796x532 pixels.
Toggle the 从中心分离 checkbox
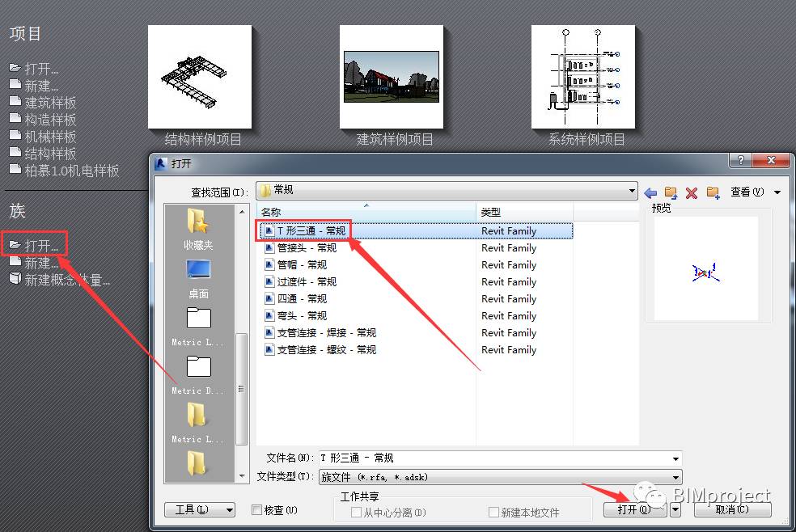coord(356,513)
